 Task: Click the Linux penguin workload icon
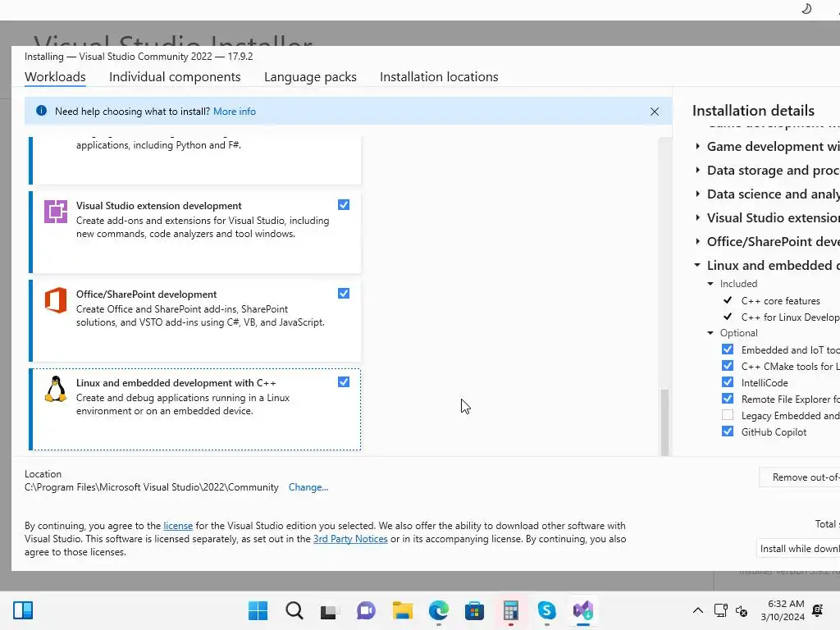pos(56,389)
